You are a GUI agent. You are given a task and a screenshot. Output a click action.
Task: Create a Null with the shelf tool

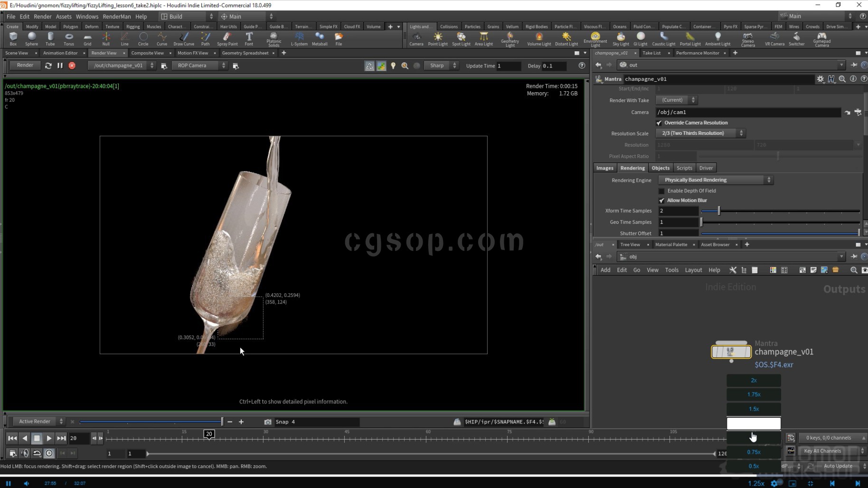(106, 39)
